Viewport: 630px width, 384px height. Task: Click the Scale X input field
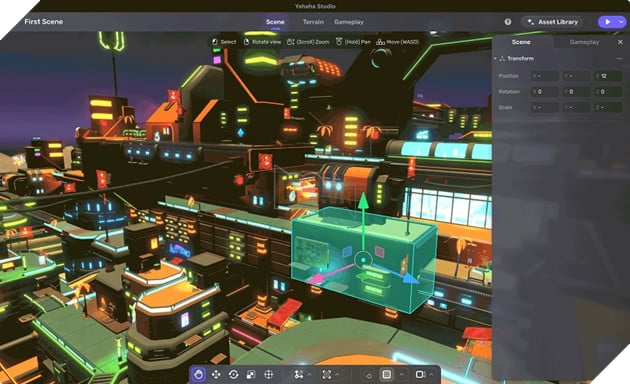544,107
